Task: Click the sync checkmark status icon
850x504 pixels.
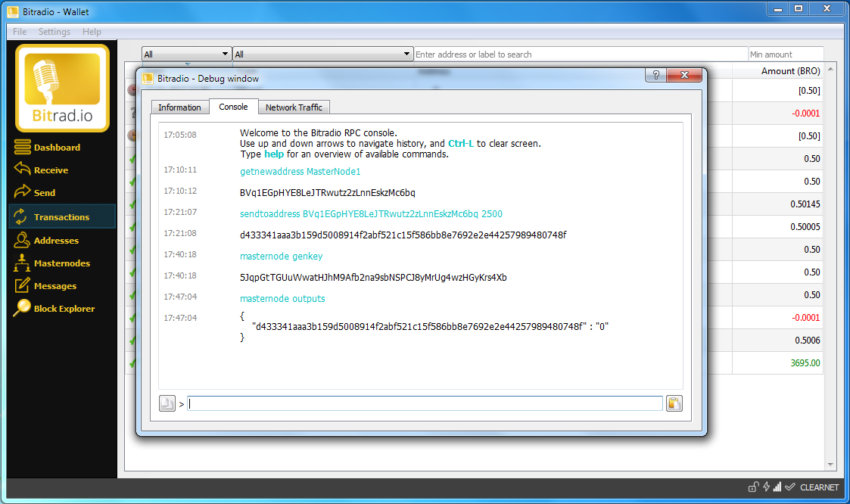Action: click(x=790, y=487)
